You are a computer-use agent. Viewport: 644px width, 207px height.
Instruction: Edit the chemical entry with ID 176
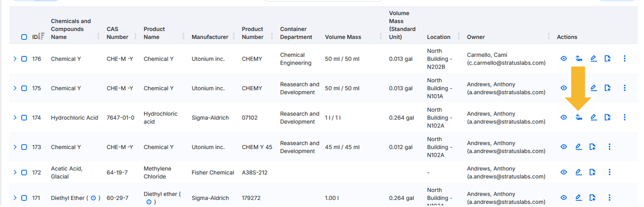coord(594,59)
